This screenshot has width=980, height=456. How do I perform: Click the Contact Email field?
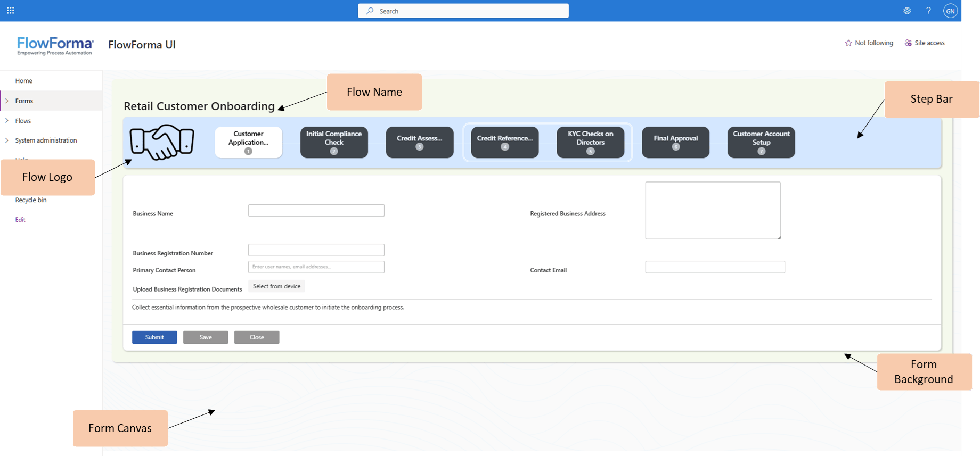tap(715, 267)
